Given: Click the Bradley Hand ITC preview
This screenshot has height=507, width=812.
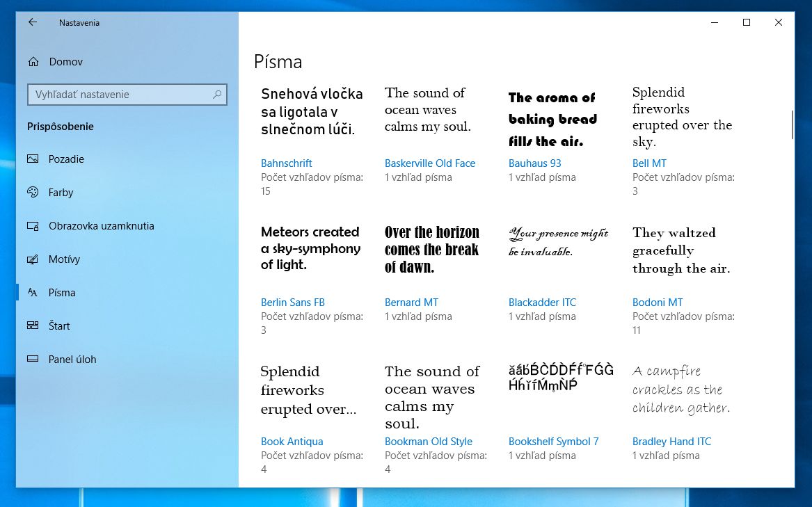Looking at the screenshot, I should (681, 389).
